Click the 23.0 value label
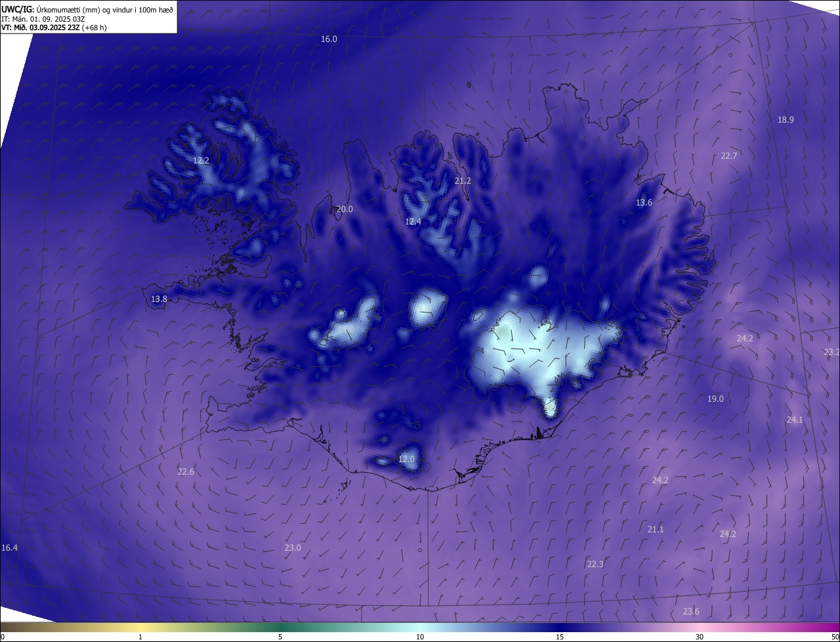Screen dimensions: 840x642 pyautogui.click(x=293, y=548)
